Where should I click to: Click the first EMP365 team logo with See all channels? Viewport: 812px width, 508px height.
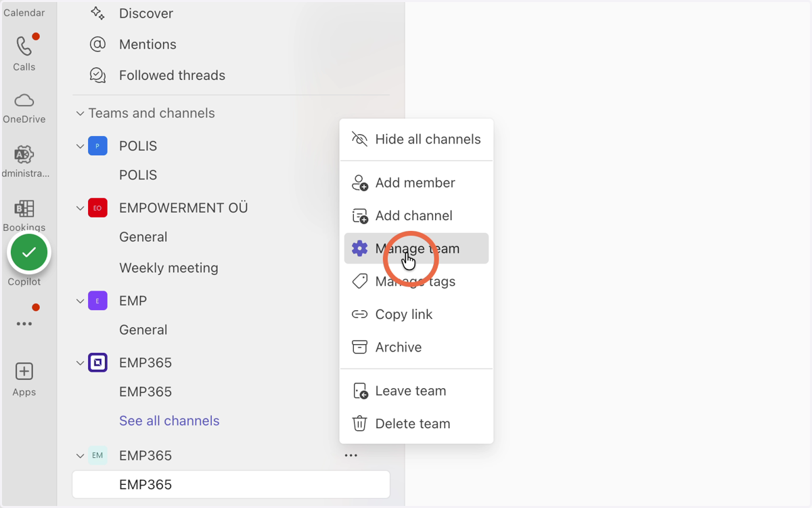[x=97, y=363]
